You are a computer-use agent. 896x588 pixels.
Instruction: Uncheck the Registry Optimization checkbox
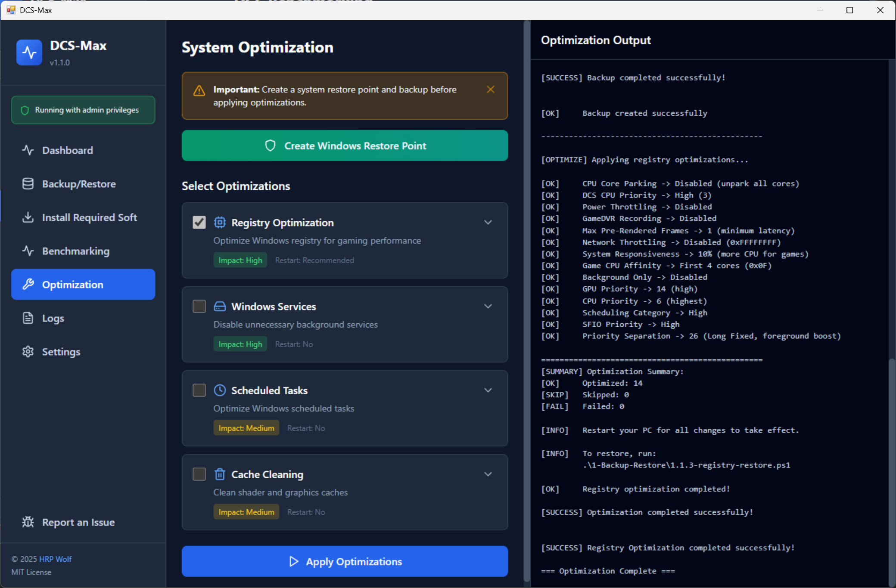tap(199, 223)
